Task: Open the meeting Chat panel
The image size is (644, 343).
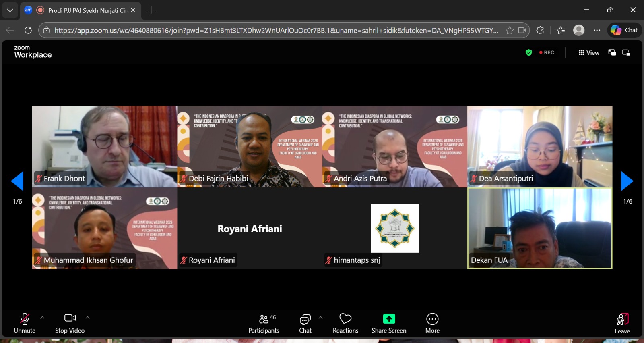Action: click(x=305, y=323)
